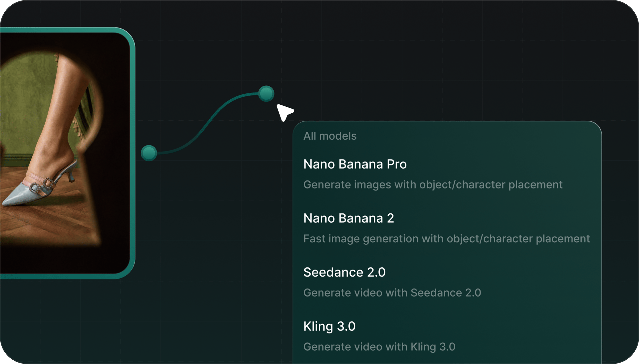
Task: Pick the Nano Banana 2 model
Action: pos(348,218)
